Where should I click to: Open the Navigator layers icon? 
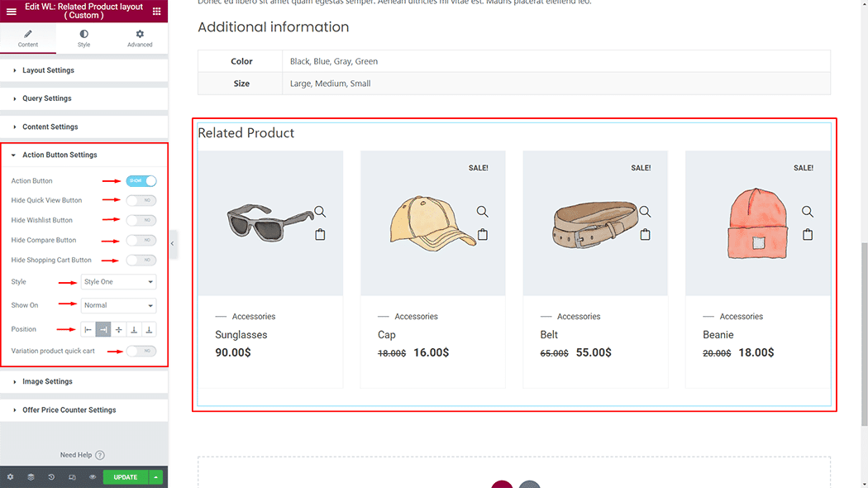[x=31, y=477]
